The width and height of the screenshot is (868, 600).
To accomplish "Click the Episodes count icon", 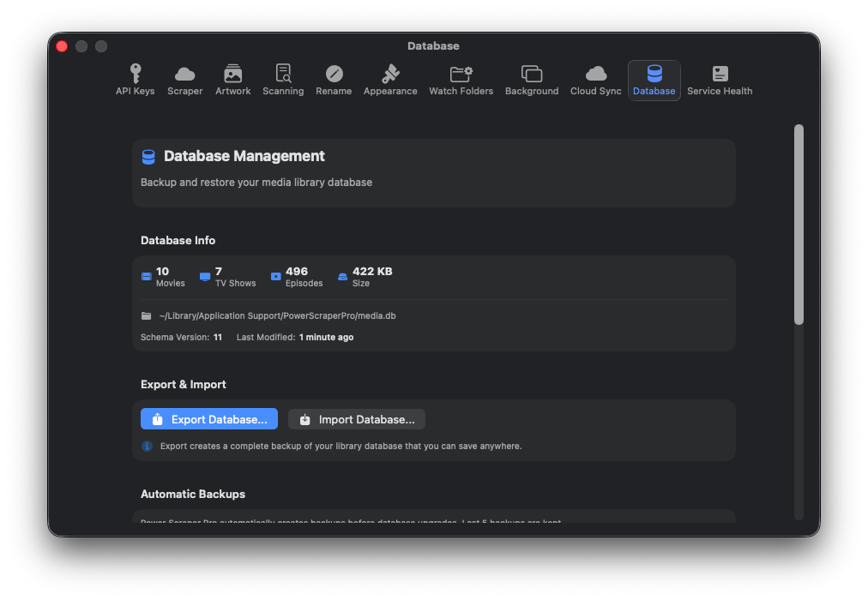I will (275, 277).
